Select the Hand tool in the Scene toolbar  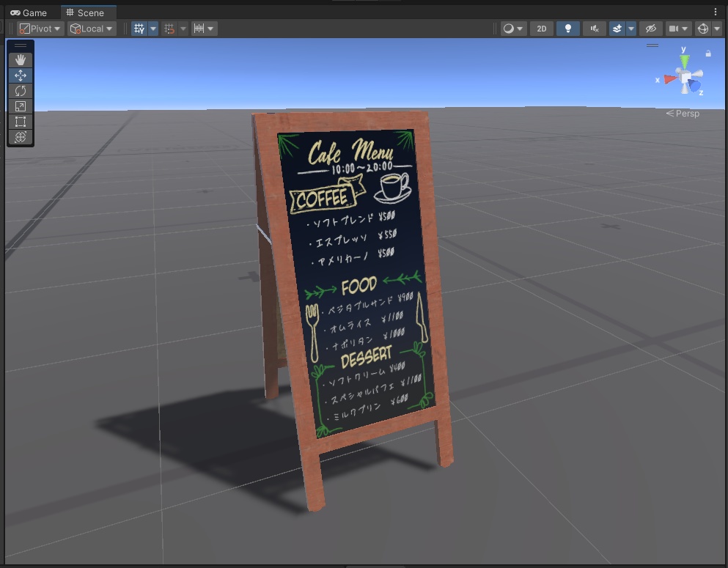click(20, 60)
